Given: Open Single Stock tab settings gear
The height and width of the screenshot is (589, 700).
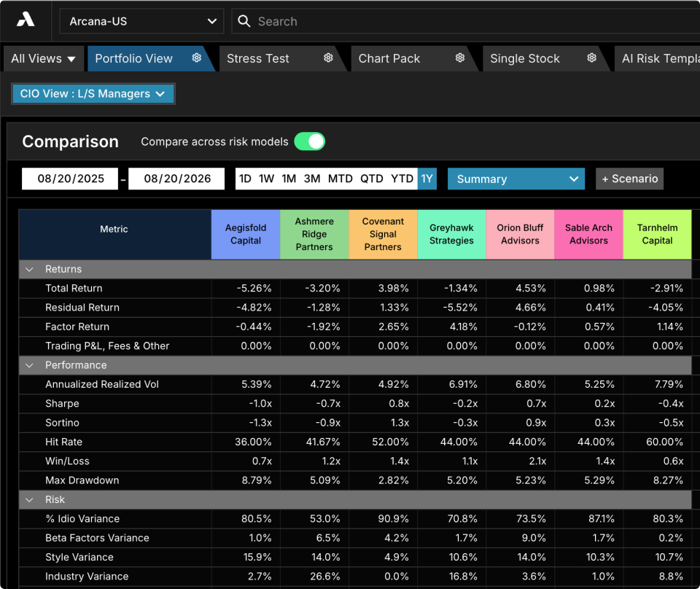Looking at the screenshot, I should (591, 58).
